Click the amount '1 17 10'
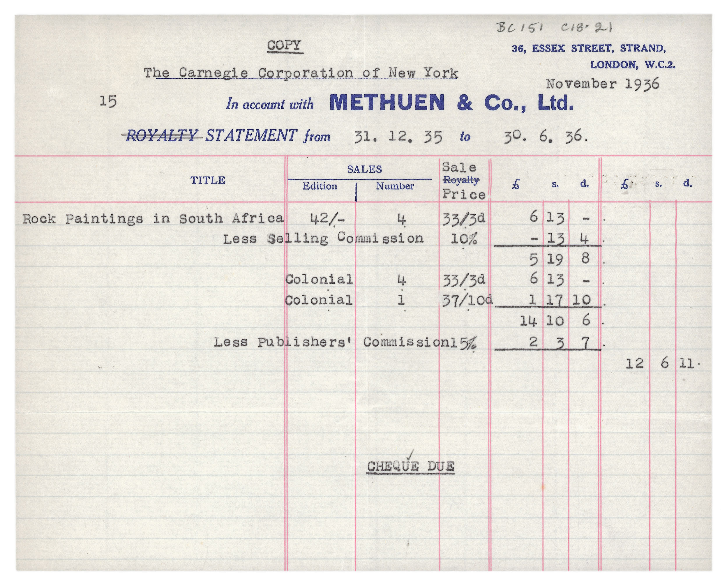The image size is (727, 588). pos(560,300)
